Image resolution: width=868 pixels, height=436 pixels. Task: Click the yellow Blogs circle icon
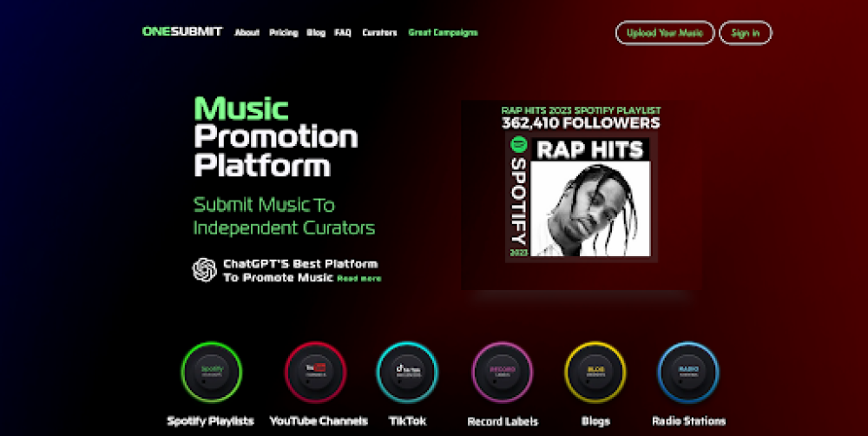tap(595, 372)
